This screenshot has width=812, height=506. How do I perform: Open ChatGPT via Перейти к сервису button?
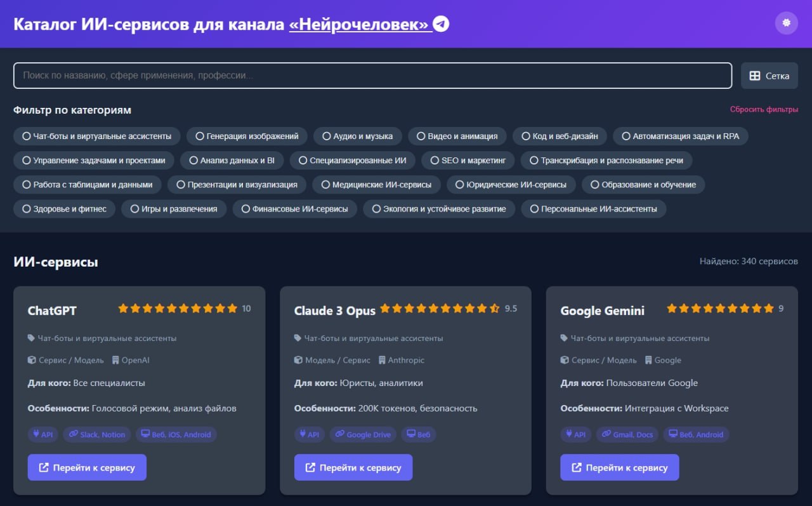pos(86,467)
